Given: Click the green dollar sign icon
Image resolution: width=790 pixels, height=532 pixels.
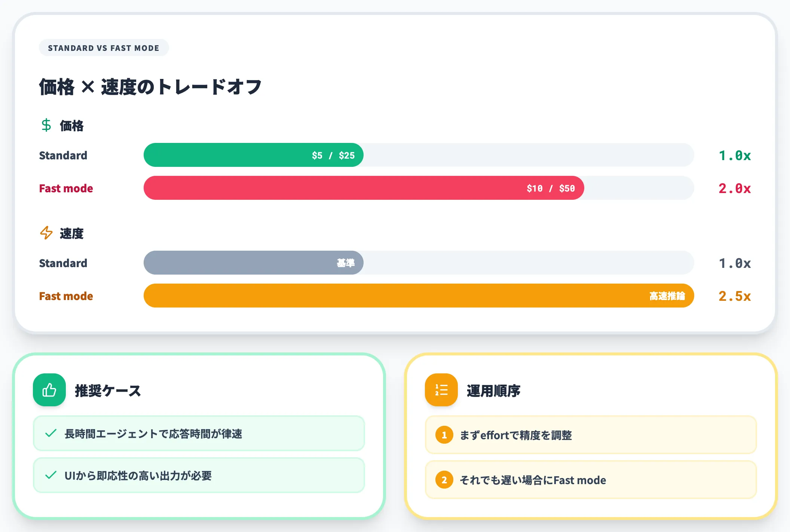Looking at the screenshot, I should click(46, 125).
